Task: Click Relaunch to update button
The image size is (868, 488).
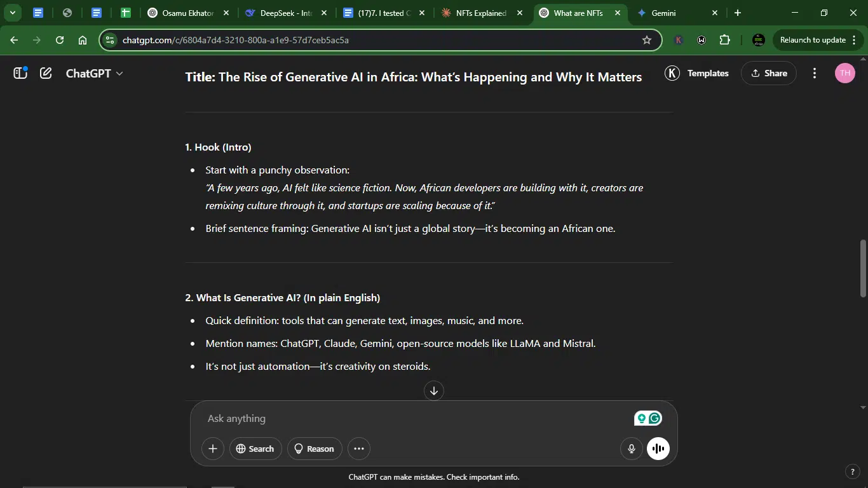Action: (816, 40)
